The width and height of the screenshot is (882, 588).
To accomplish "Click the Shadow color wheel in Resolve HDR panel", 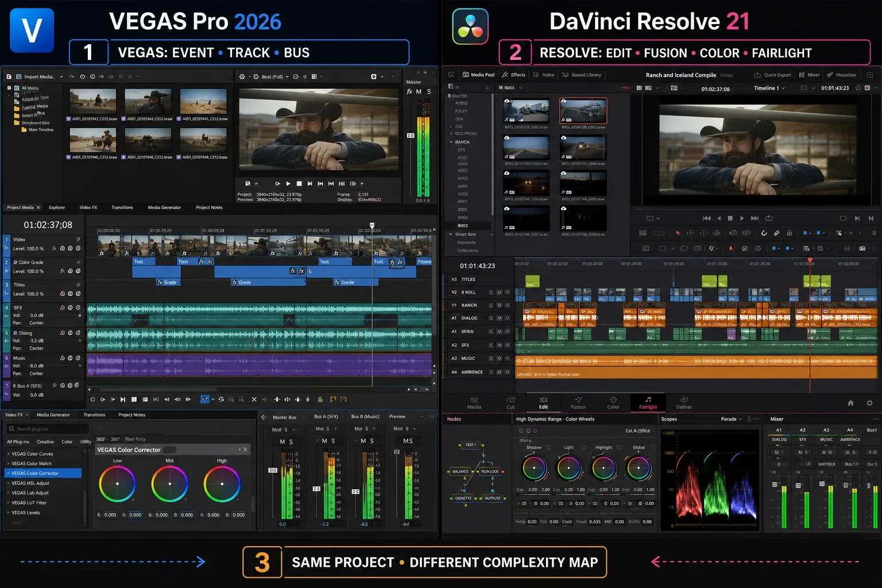I will [534, 467].
